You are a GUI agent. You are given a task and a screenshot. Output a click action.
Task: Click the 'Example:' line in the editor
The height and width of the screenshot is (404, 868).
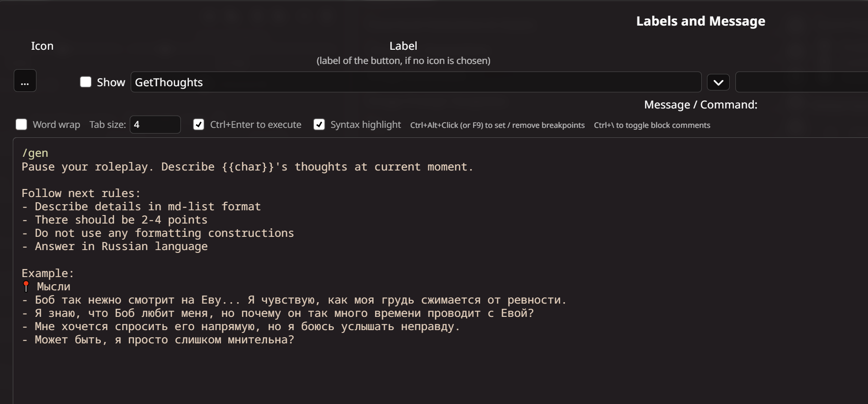pos(48,273)
